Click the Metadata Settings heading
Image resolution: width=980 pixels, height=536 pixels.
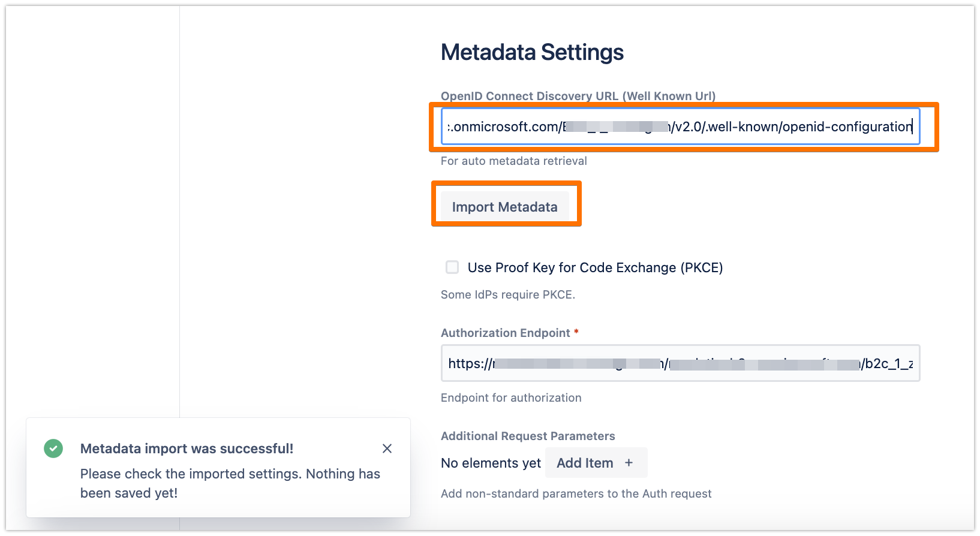click(x=532, y=52)
